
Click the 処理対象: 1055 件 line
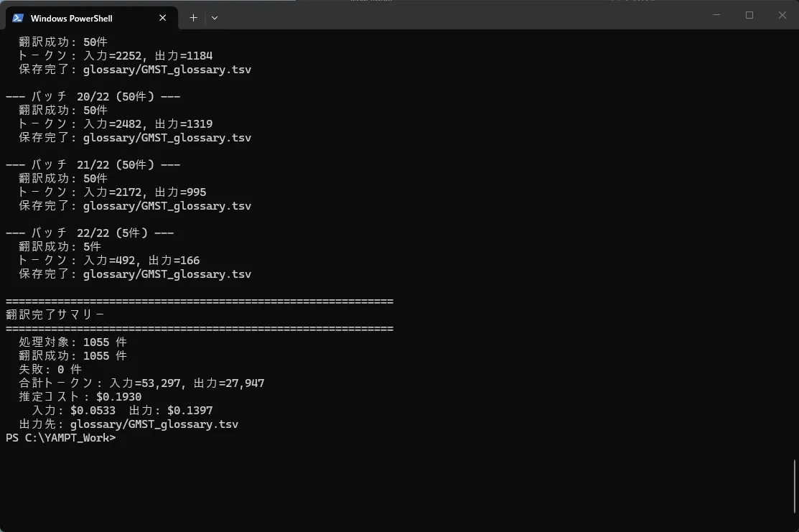(x=73, y=342)
